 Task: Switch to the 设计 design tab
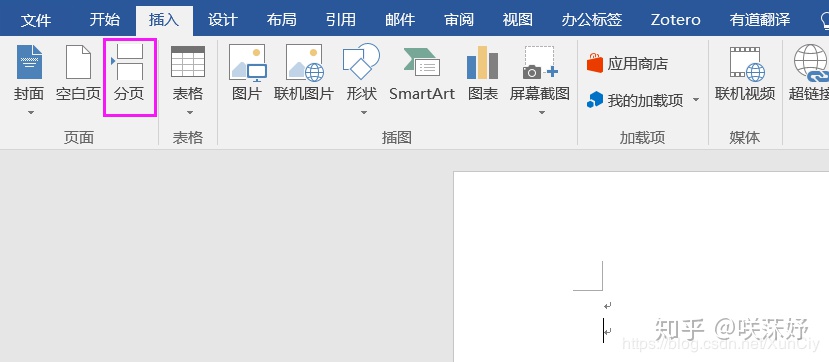pyautogui.click(x=223, y=20)
